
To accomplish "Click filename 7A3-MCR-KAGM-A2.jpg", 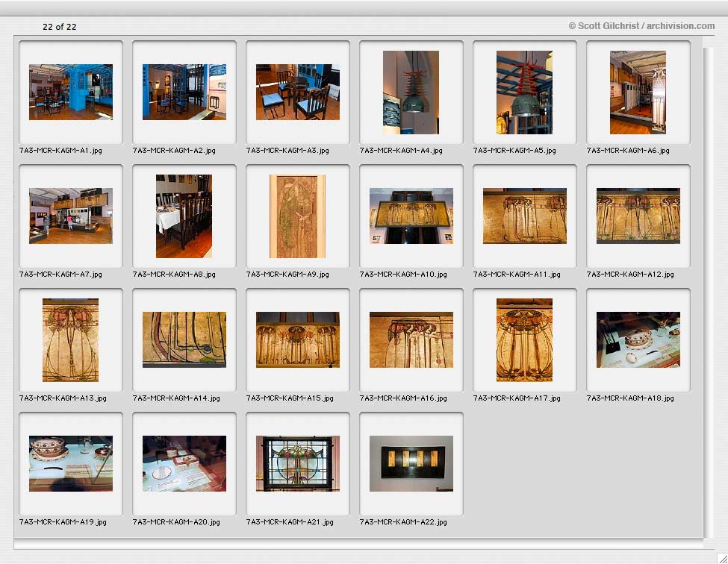I will click(174, 150).
